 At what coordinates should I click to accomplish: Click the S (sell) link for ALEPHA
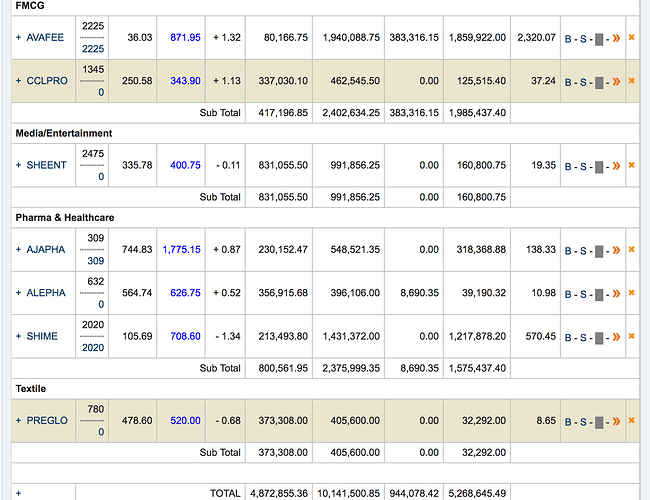point(583,294)
